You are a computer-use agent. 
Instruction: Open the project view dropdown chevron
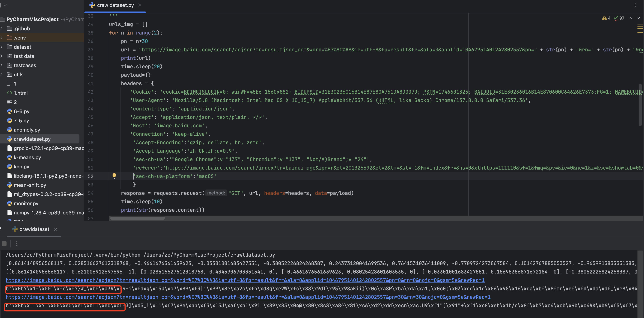pos(5,5)
